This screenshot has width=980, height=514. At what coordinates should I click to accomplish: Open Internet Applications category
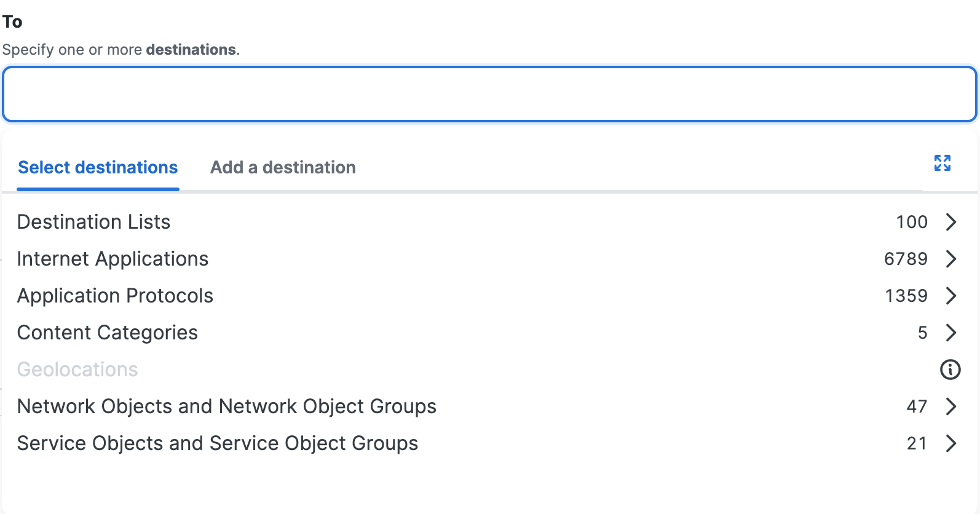coord(489,259)
